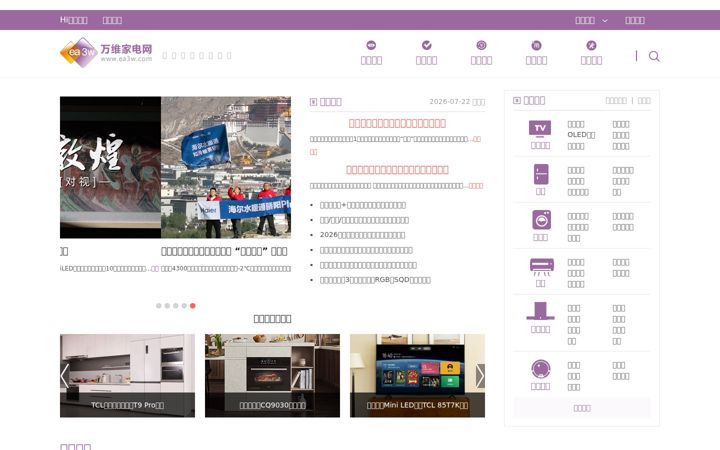The height and width of the screenshot is (450, 720).
Task: Open the Haier banner slide image
Action: [x=226, y=167]
